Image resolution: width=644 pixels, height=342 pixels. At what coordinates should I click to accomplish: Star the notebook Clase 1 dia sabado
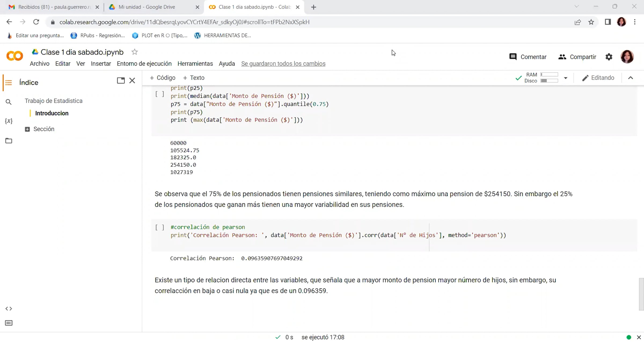point(135,52)
